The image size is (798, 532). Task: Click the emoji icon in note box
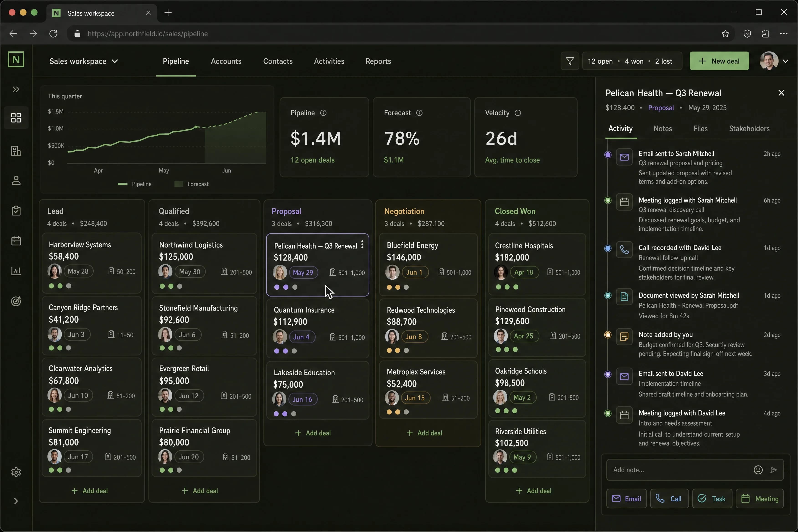click(758, 470)
